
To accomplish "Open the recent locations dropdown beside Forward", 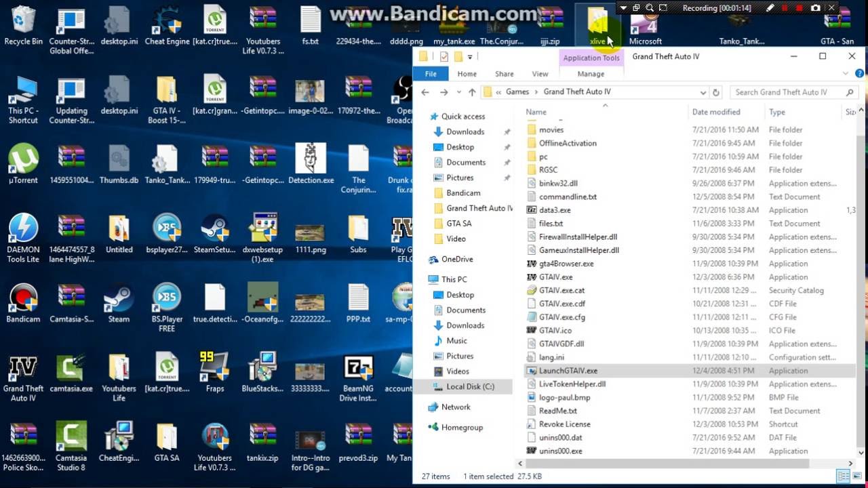I will pyautogui.click(x=458, y=92).
